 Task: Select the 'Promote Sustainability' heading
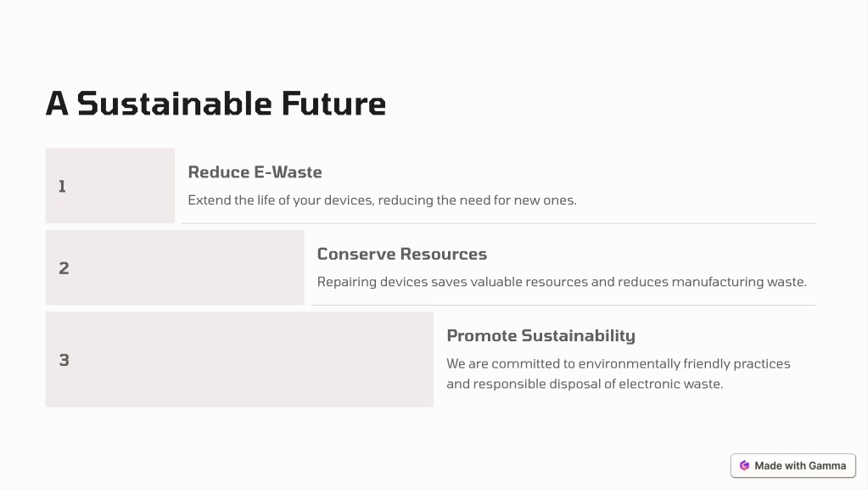[x=540, y=335]
